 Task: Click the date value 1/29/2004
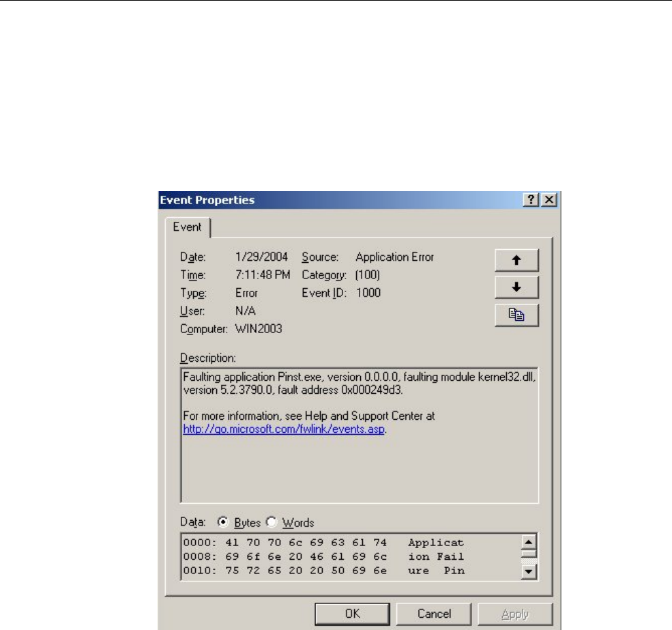coord(261,257)
